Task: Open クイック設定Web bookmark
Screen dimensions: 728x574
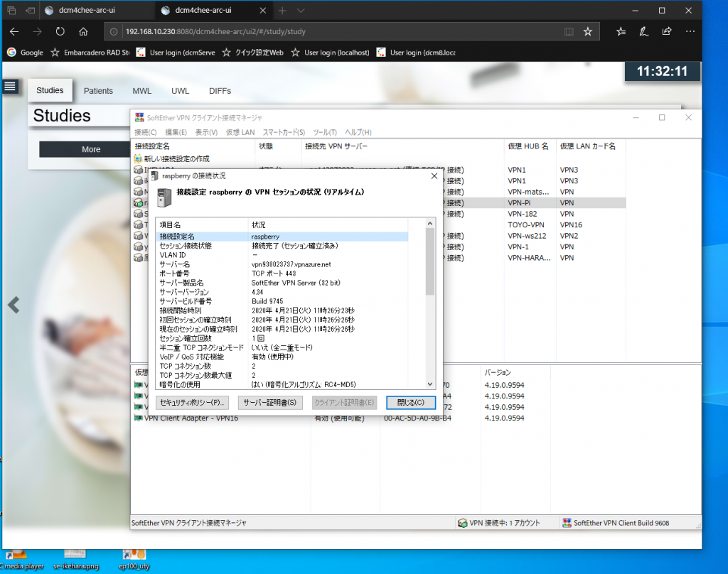Action: 252,53
